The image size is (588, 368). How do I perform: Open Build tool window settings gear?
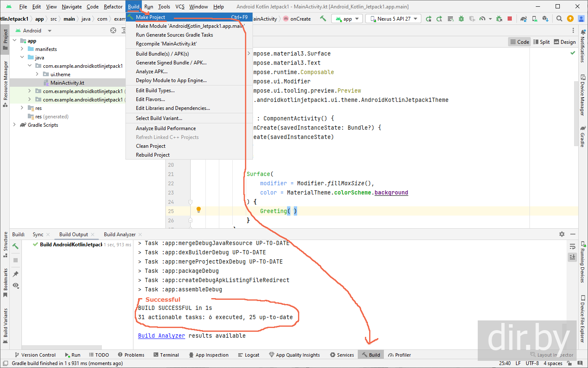562,234
